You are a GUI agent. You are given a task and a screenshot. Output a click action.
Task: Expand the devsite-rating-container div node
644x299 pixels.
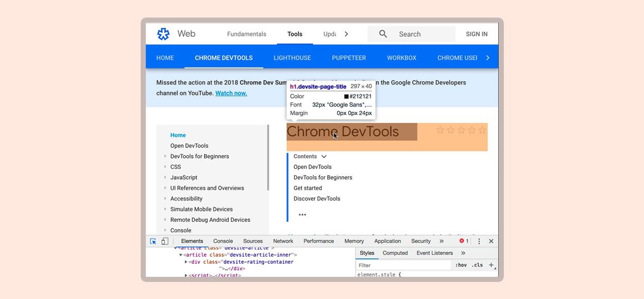(x=187, y=262)
